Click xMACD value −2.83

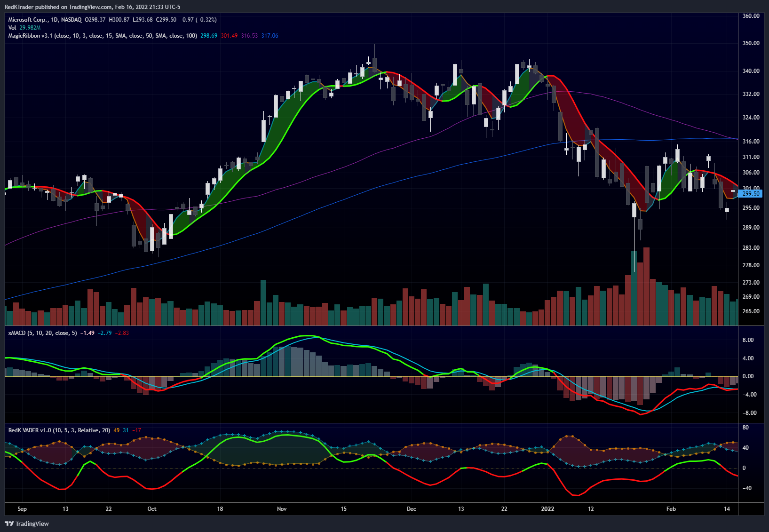pos(122,333)
